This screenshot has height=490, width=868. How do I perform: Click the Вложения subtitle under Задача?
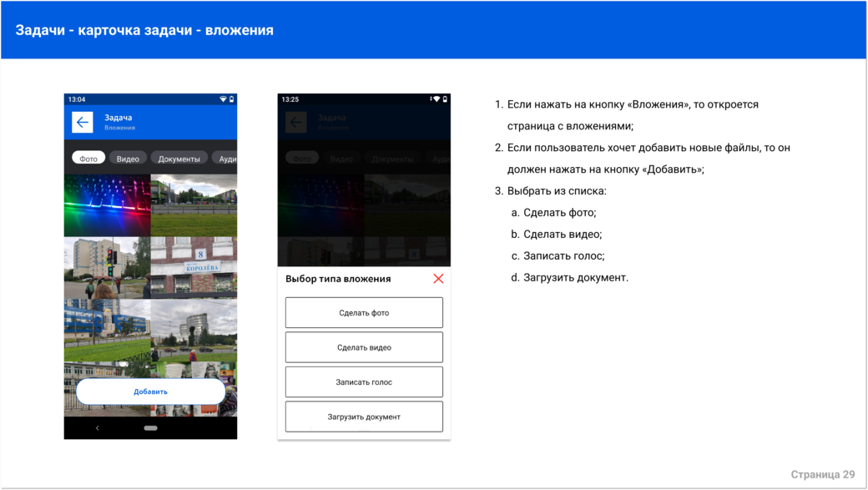pyautogui.click(x=119, y=128)
